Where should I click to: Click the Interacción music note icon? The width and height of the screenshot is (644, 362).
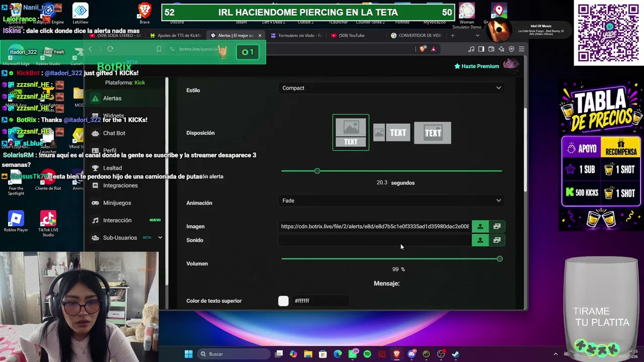pos(95,220)
